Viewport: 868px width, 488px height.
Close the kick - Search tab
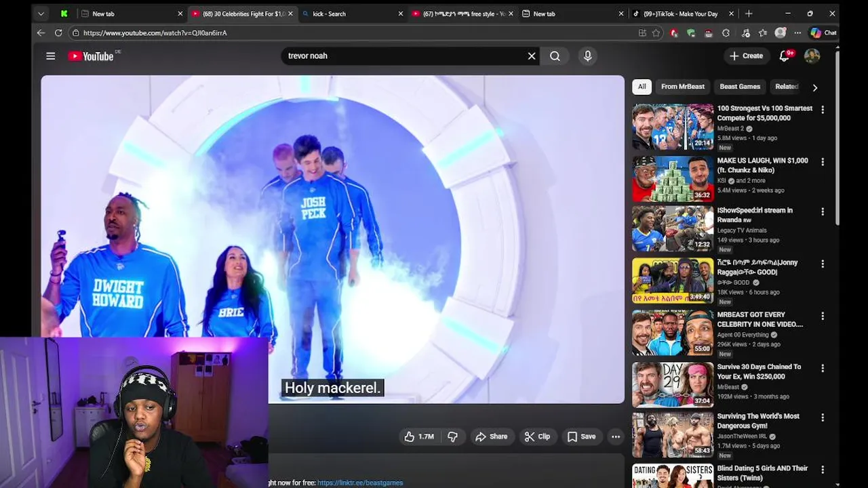401,14
